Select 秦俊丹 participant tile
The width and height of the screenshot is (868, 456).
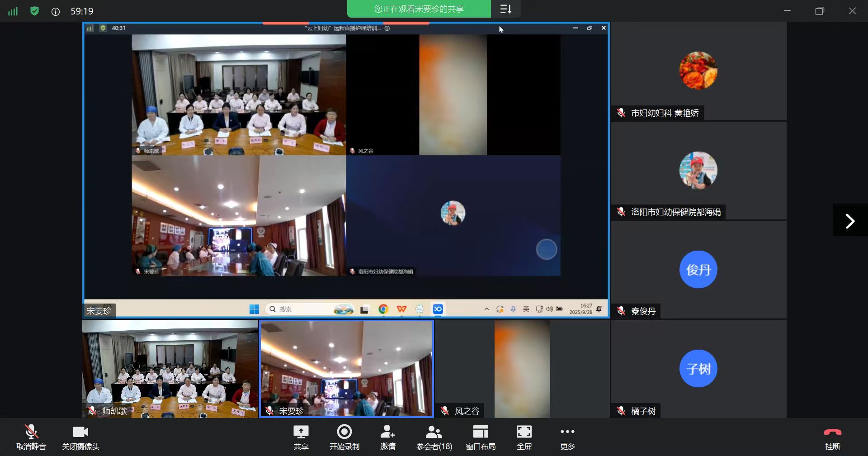(698, 270)
